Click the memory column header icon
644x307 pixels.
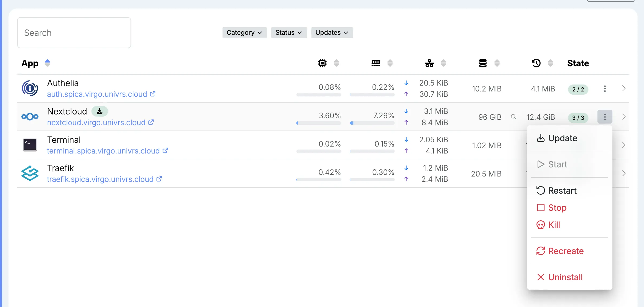[376, 63]
